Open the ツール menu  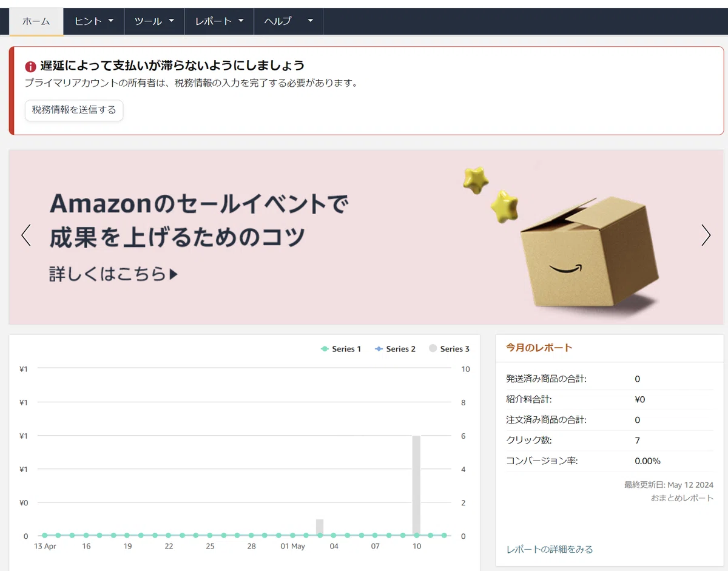click(x=154, y=21)
